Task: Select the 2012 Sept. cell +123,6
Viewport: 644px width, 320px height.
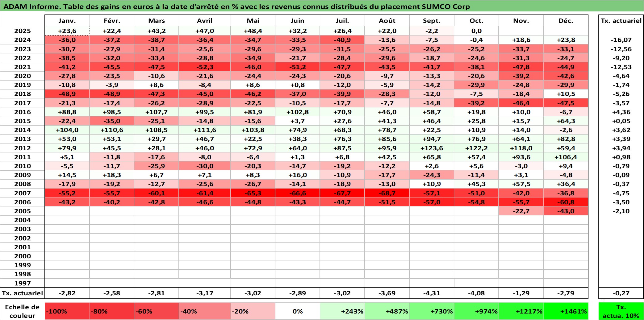Action: click(x=432, y=148)
